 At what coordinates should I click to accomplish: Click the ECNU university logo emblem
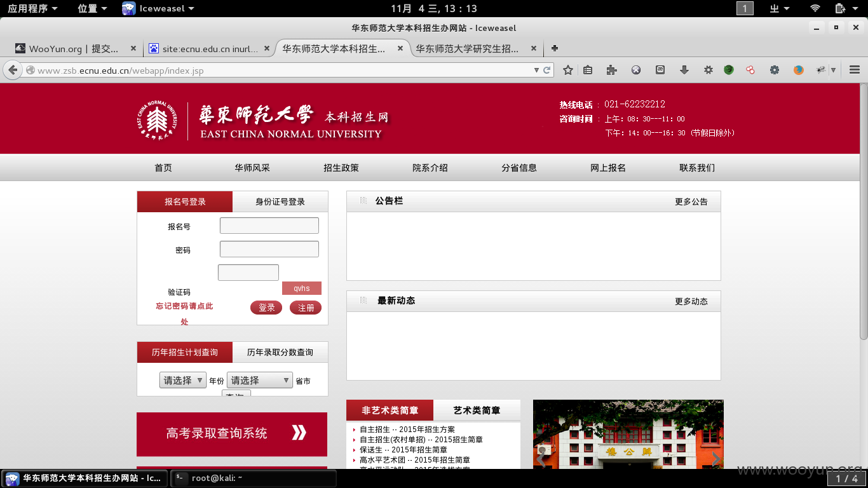tap(156, 121)
